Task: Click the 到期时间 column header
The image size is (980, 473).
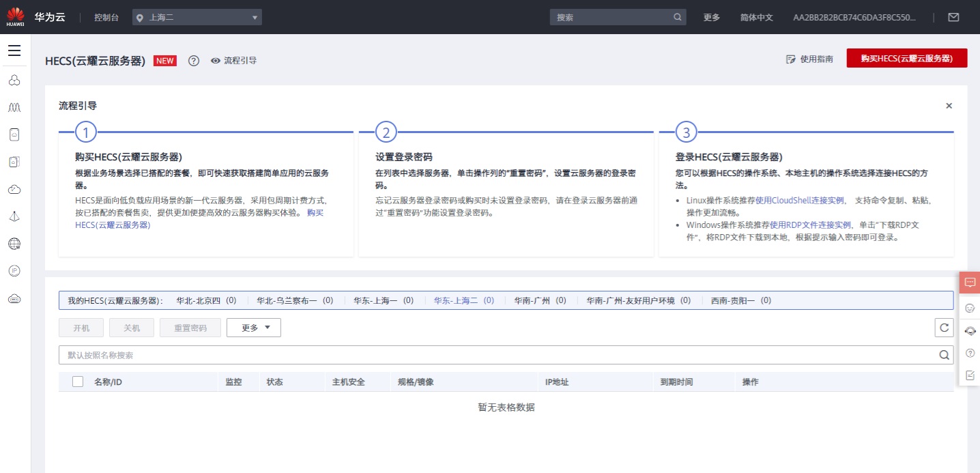Action: coord(676,382)
